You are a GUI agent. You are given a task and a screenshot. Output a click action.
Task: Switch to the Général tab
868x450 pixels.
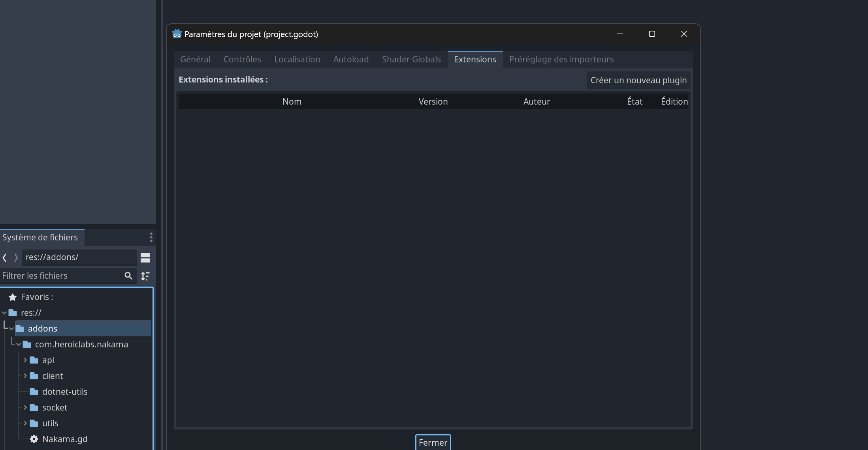point(195,59)
